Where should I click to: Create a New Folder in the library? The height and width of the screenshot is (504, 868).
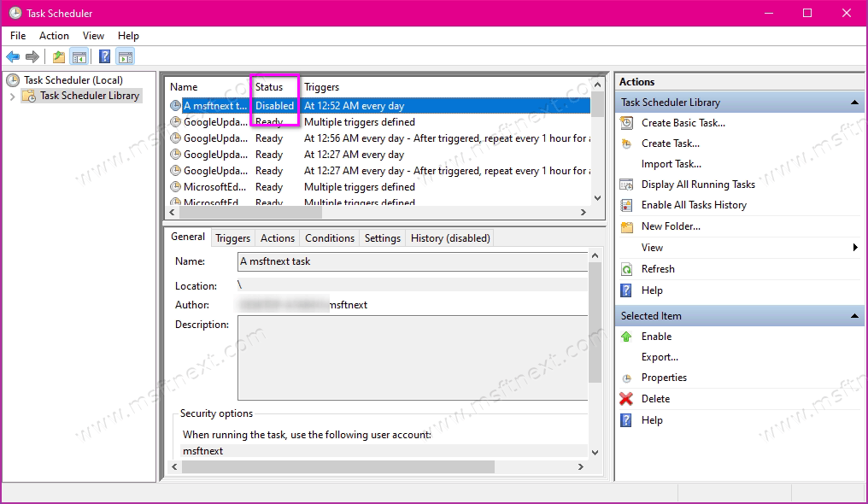click(x=672, y=226)
